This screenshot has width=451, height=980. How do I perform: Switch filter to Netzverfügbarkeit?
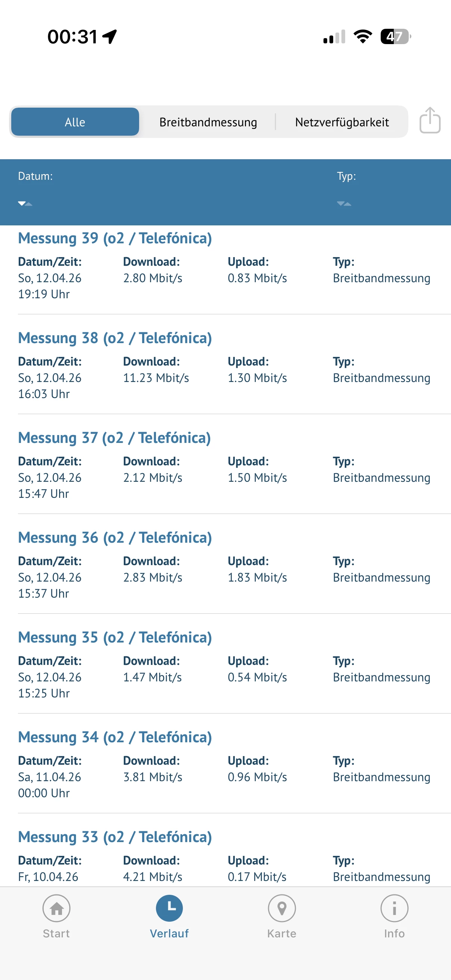coord(342,122)
